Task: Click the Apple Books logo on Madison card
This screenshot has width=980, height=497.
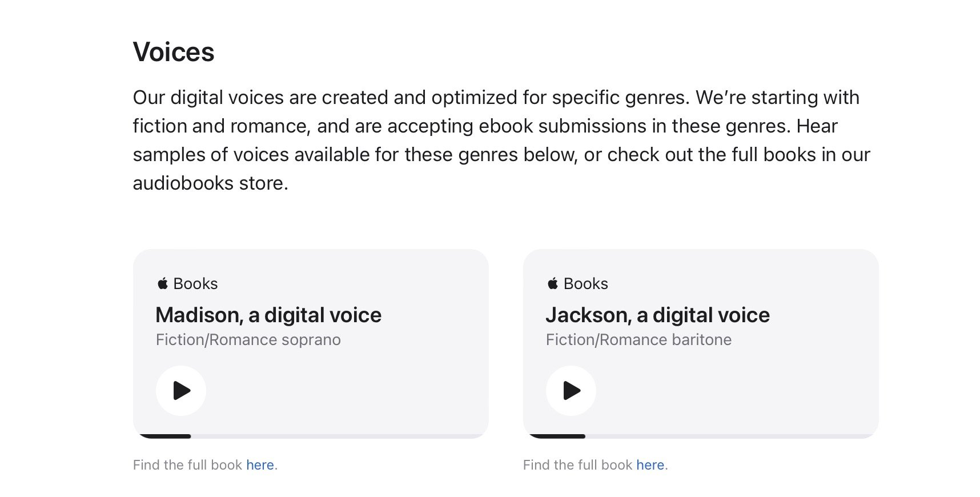Action: click(163, 283)
